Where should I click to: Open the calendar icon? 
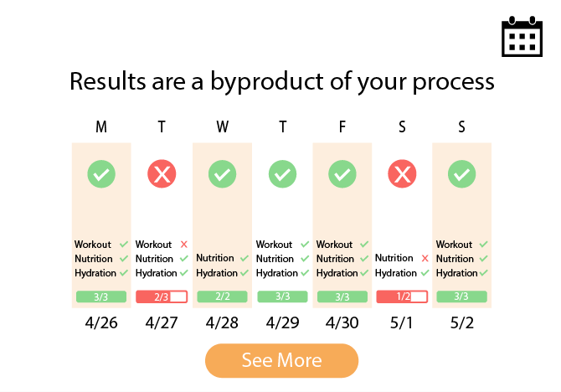(522, 36)
